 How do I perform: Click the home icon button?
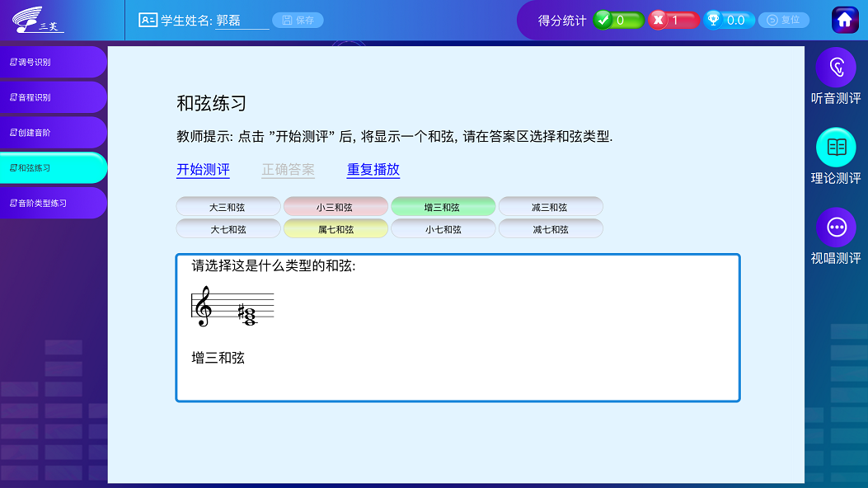point(845,21)
